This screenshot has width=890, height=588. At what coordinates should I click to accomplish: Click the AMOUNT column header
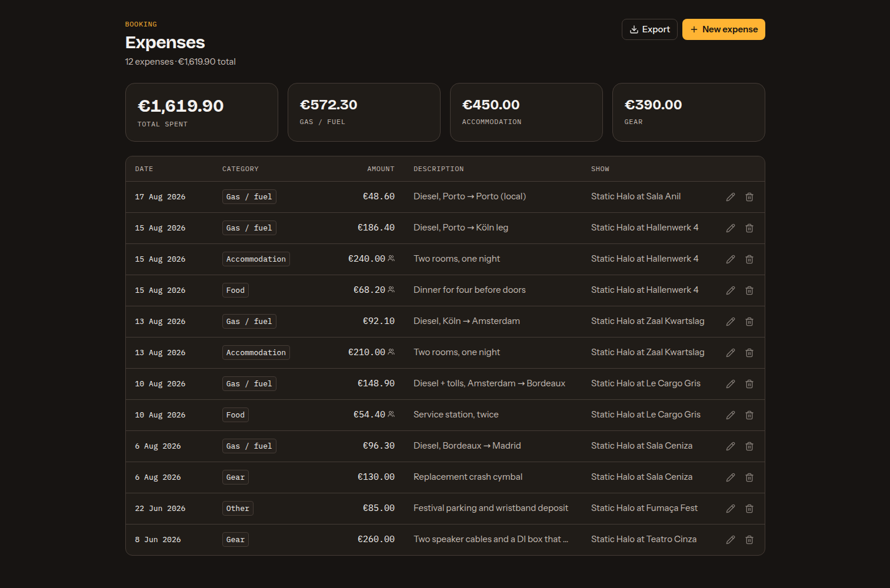tap(381, 169)
